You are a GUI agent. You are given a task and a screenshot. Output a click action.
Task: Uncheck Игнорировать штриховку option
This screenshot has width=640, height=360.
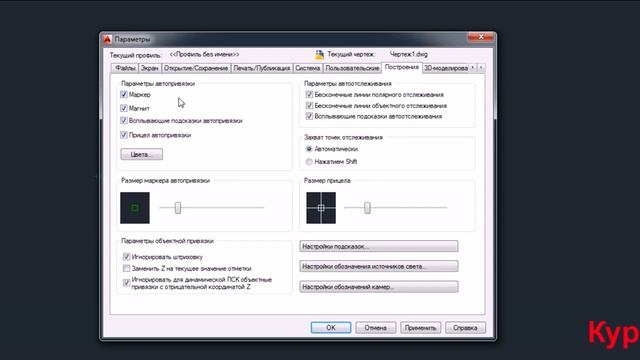[126, 257]
